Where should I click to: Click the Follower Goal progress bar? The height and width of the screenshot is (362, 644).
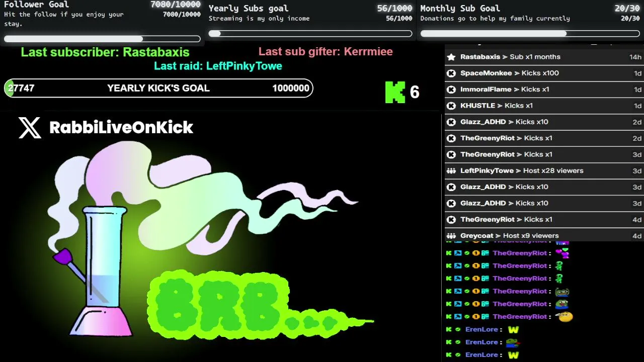[x=102, y=39]
